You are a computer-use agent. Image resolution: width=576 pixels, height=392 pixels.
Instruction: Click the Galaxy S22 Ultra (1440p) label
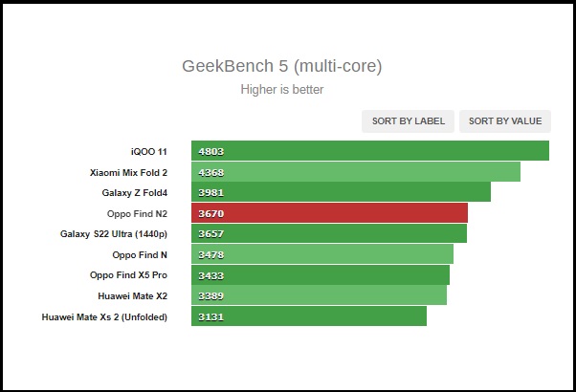pyautogui.click(x=113, y=234)
